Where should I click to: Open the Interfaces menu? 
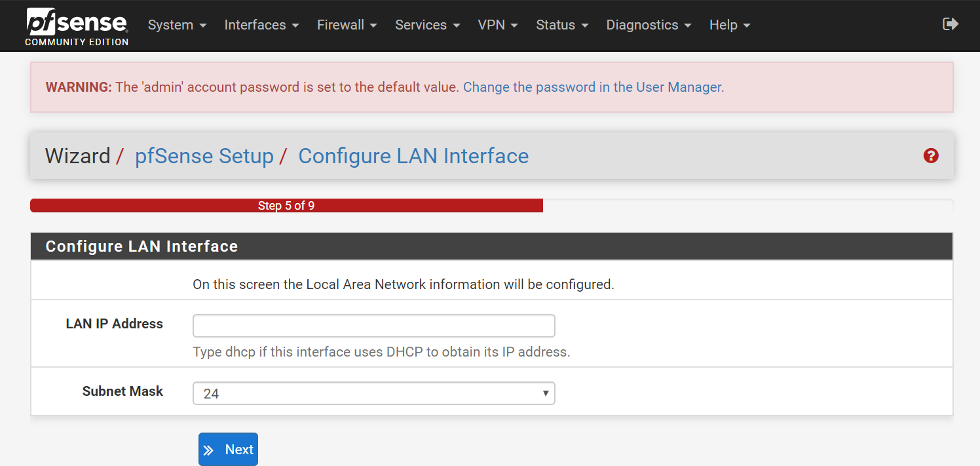coord(261,25)
